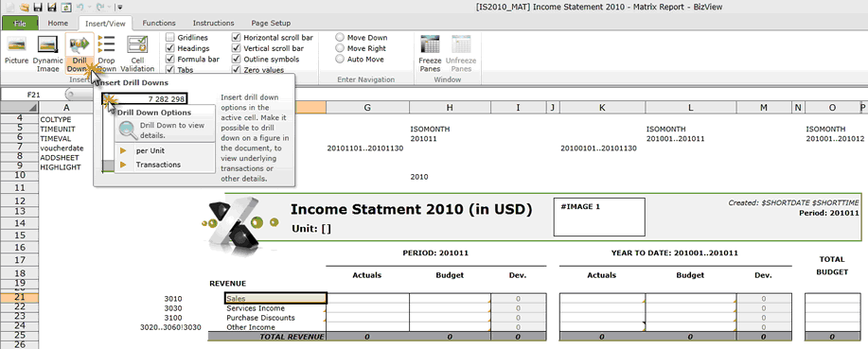868x349 pixels.
Task: Click Unfreeze Panes in the Window group
Action: (x=461, y=53)
